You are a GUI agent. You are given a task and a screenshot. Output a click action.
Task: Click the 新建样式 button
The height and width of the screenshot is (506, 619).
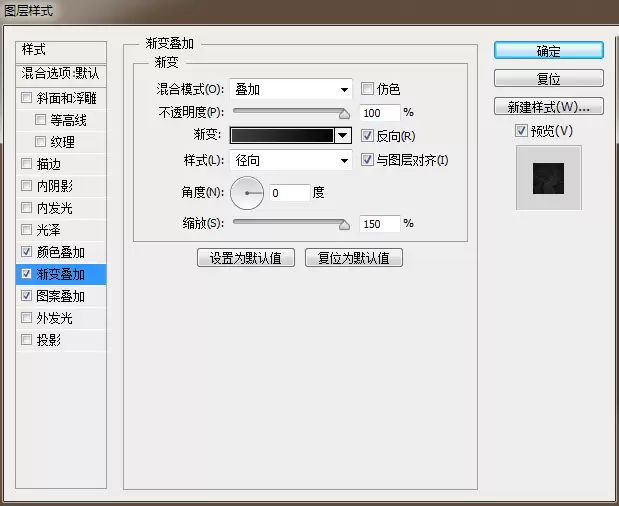[549, 107]
